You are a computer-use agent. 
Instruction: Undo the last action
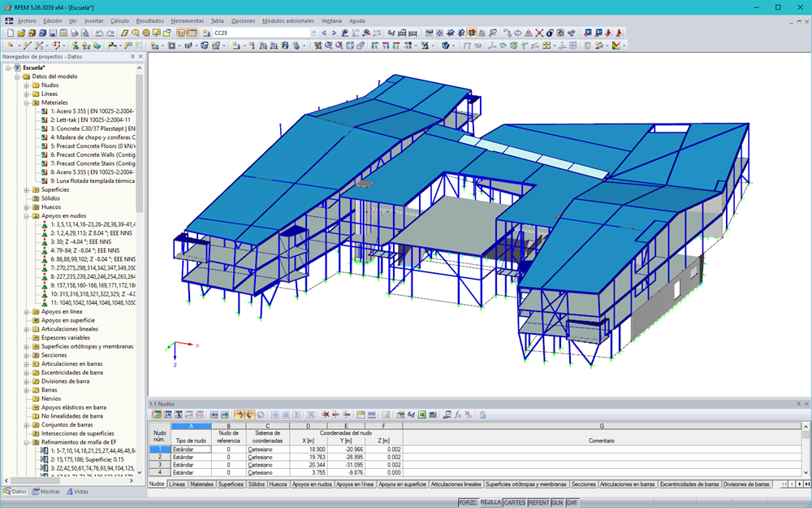point(99,33)
